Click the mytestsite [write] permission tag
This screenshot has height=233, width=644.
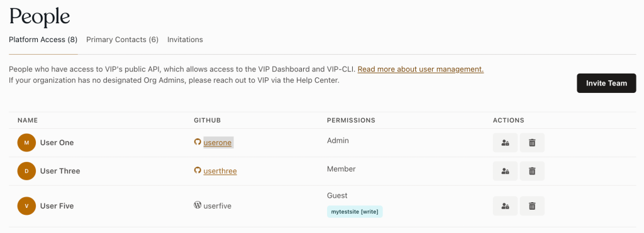point(355,212)
